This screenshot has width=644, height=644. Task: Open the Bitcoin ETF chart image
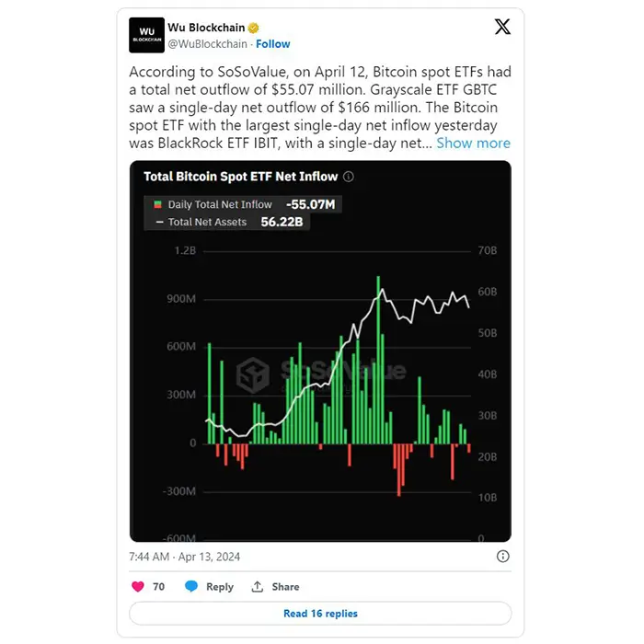pos(320,351)
